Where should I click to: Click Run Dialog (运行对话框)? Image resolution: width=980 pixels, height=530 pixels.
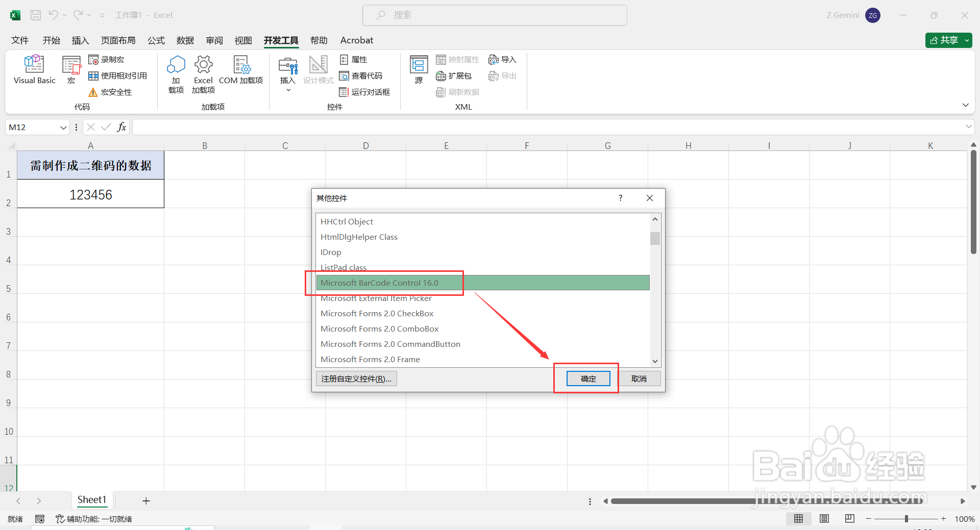coord(365,92)
